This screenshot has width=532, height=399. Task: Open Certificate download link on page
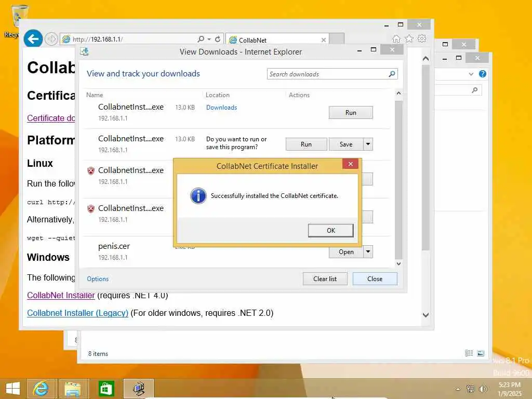pyautogui.click(x=51, y=118)
